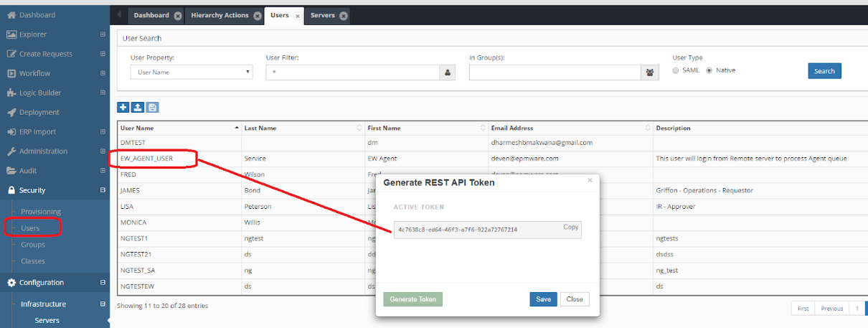Collapse the Security section in sidebar

103,190
